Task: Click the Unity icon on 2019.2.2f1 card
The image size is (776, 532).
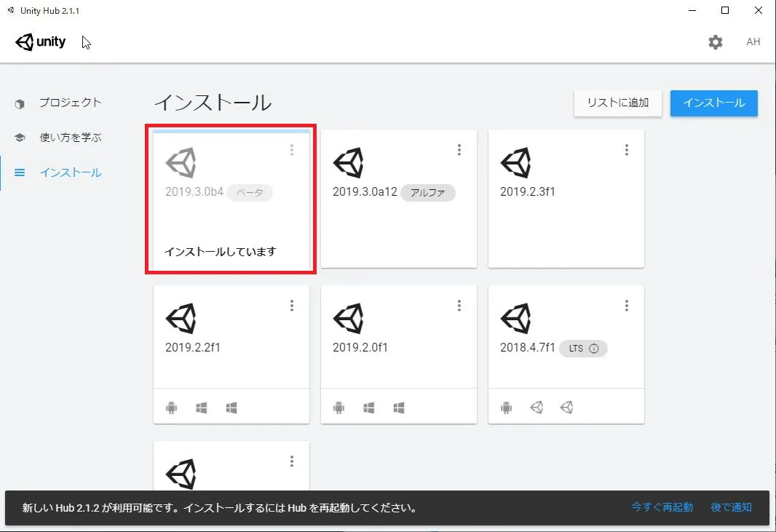Action: point(181,319)
